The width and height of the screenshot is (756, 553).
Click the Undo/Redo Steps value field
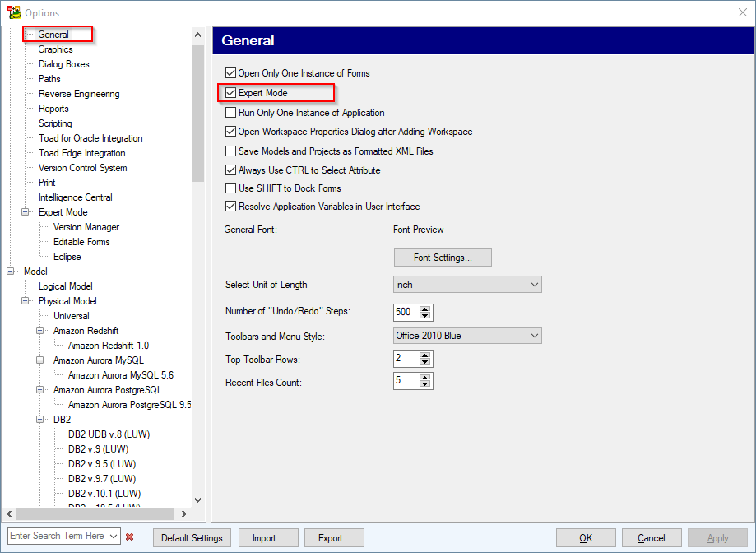[406, 313]
